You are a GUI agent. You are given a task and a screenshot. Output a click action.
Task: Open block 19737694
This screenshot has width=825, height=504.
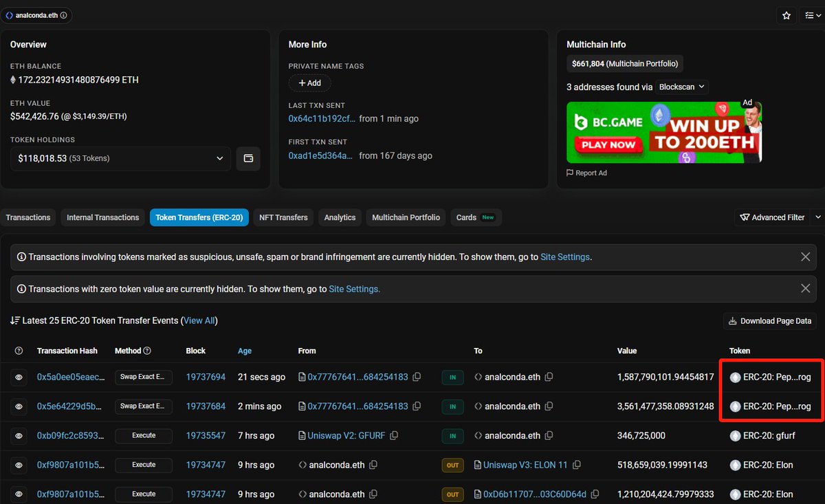tap(206, 377)
